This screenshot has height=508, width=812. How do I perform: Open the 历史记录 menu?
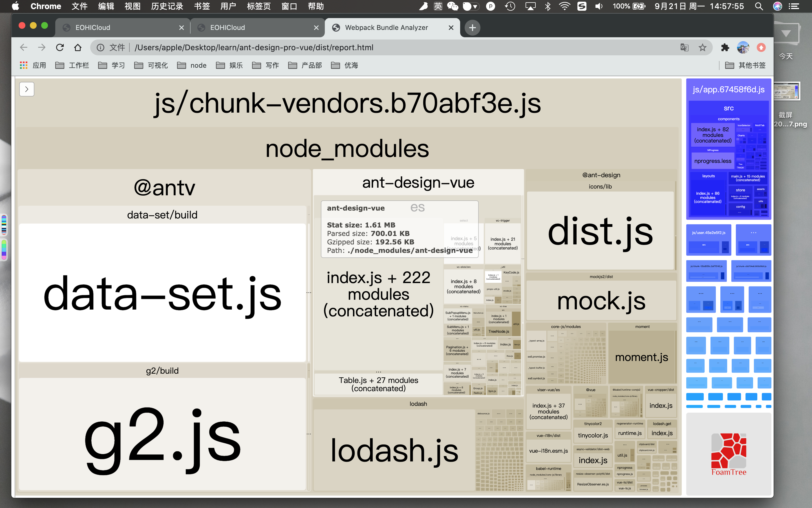point(167,6)
